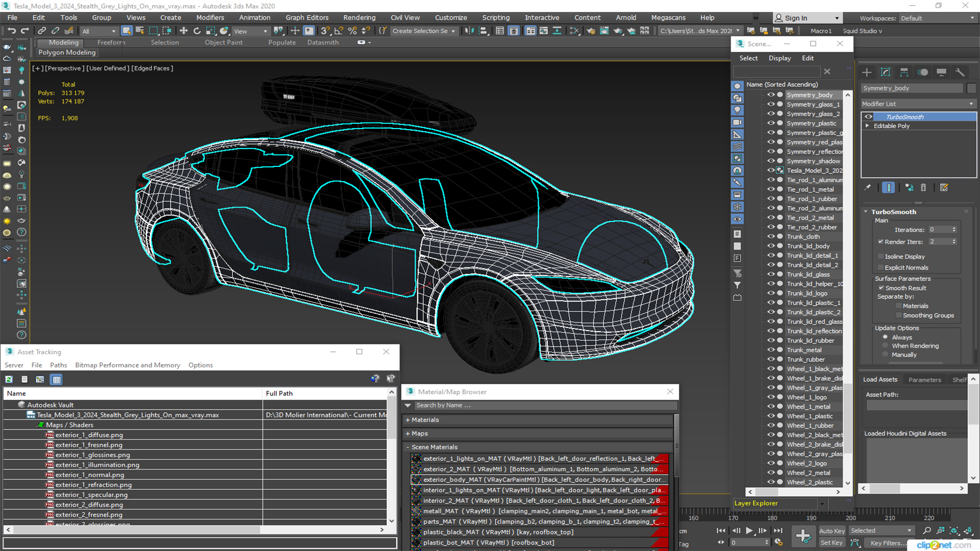This screenshot has width=980, height=551.
Task: Click the Angle Snap toggle icon
Action: point(338,31)
